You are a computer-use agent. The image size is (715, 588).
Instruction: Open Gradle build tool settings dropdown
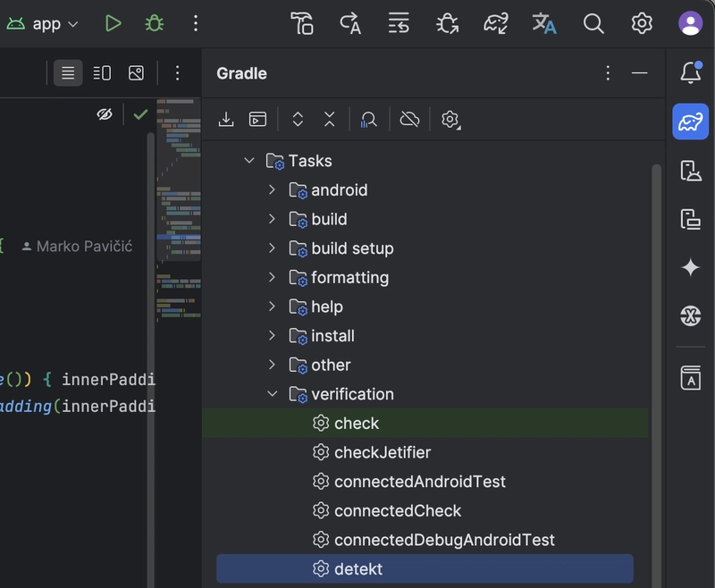point(450,120)
